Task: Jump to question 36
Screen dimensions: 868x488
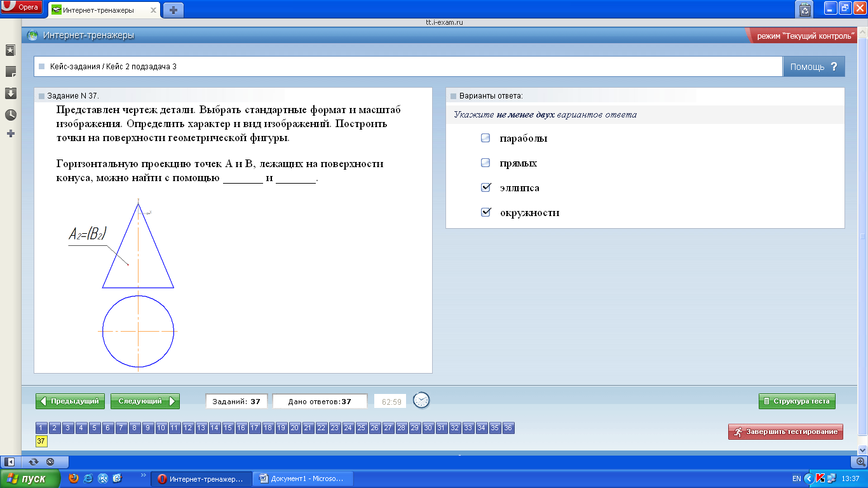Action: 508,428
